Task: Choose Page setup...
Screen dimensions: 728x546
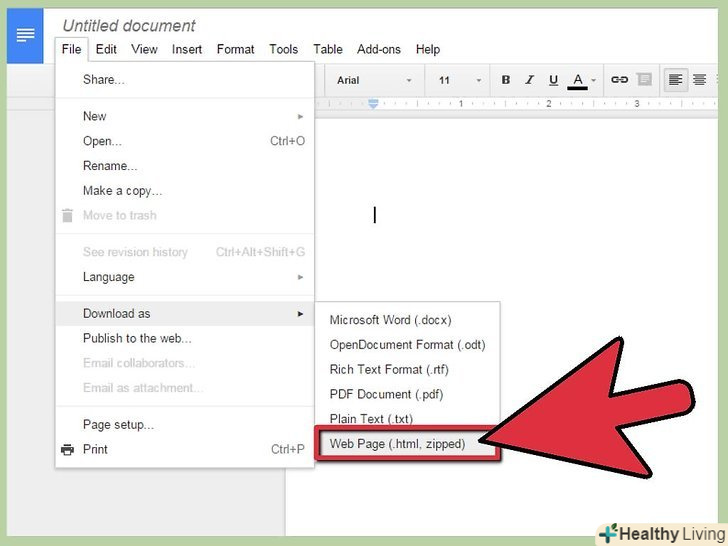Action: click(x=184, y=424)
